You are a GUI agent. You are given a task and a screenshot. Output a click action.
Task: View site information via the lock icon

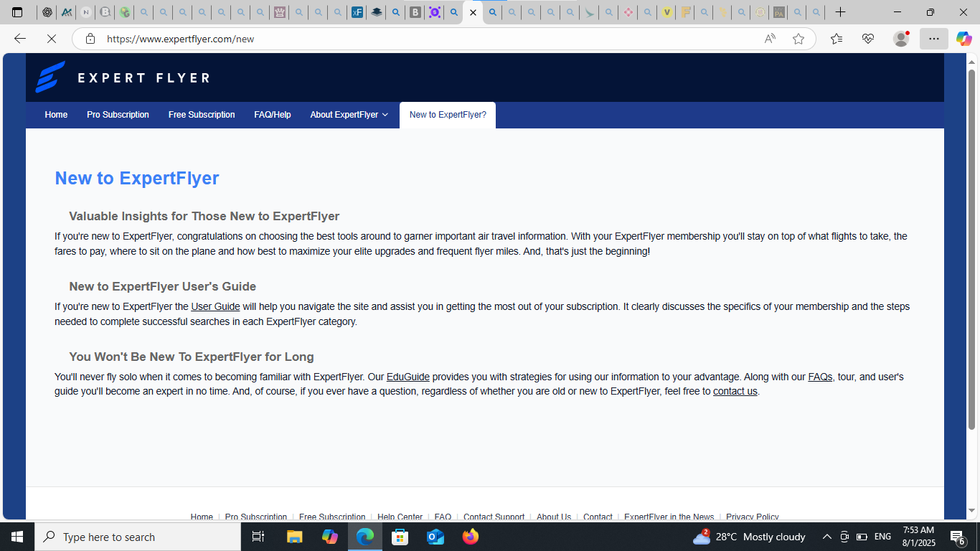(x=90, y=39)
